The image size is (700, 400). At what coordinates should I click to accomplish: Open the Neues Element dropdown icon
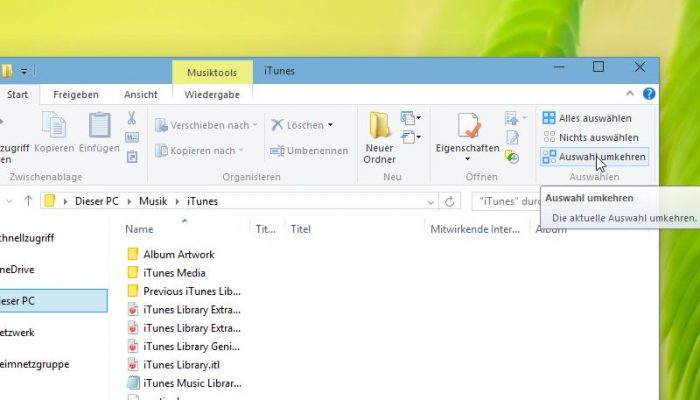click(411, 118)
